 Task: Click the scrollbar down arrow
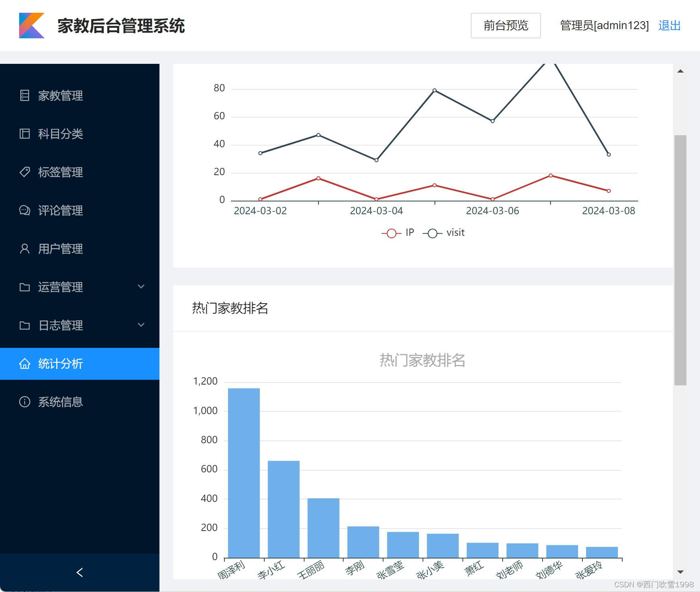pyautogui.click(x=680, y=572)
